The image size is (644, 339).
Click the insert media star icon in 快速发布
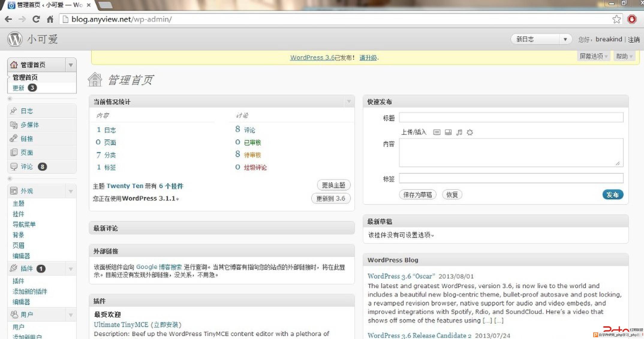[x=470, y=132]
